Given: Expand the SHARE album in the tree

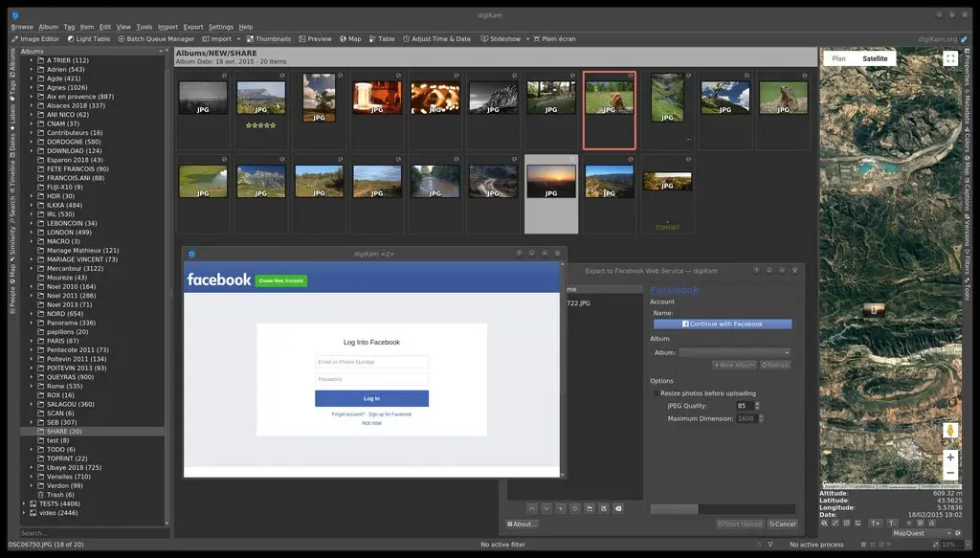Looking at the screenshot, I should tap(31, 431).
